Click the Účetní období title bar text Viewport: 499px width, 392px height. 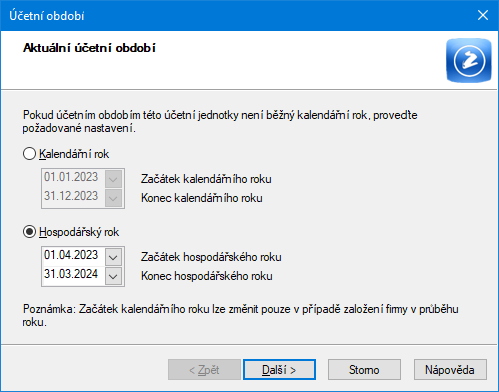(x=47, y=16)
